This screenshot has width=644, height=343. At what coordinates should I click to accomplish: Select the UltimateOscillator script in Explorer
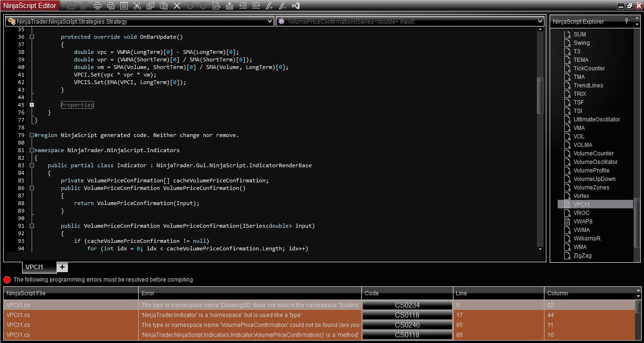596,120
